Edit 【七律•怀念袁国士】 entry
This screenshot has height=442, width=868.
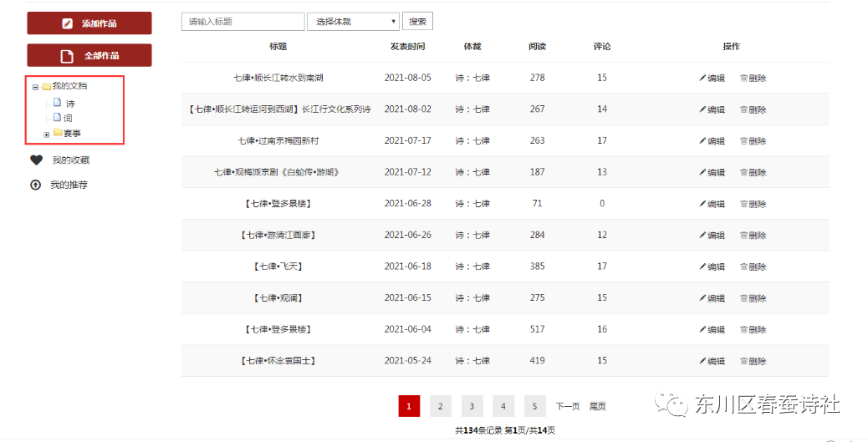[x=712, y=361]
